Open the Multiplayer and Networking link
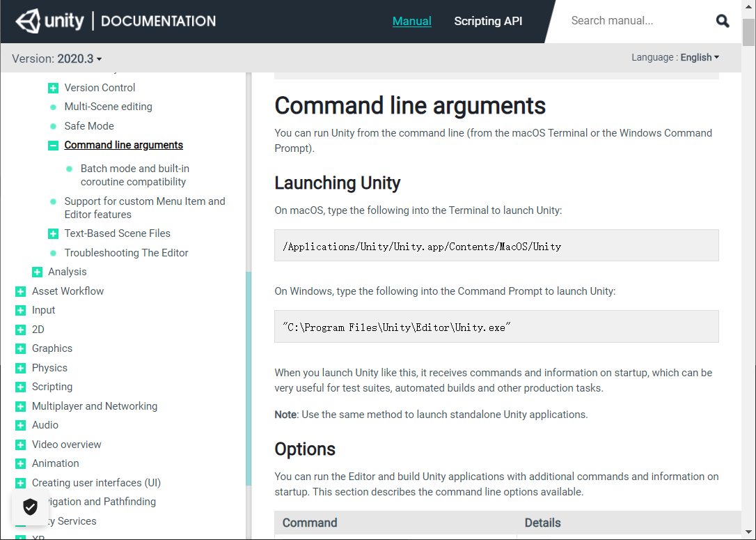The image size is (756, 540). (95, 406)
